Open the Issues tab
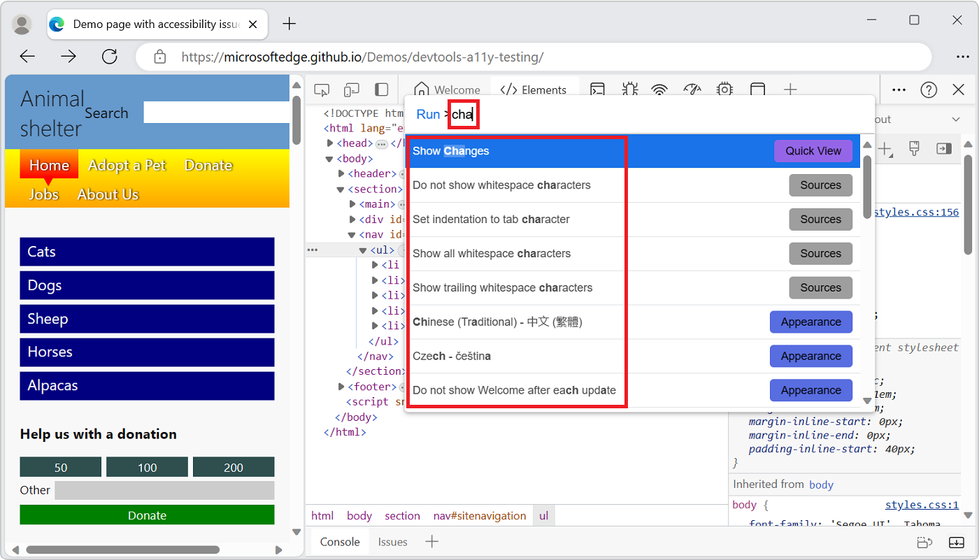The height and width of the screenshot is (560, 979). [x=392, y=541]
